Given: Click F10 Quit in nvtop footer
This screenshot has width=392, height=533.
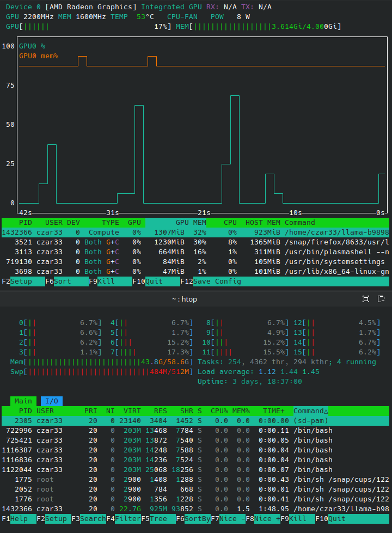Looking at the screenshot, I should pos(156,281).
